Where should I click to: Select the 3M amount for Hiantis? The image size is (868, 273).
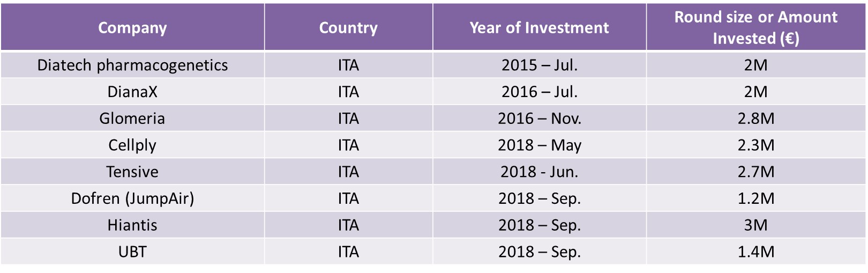755,225
